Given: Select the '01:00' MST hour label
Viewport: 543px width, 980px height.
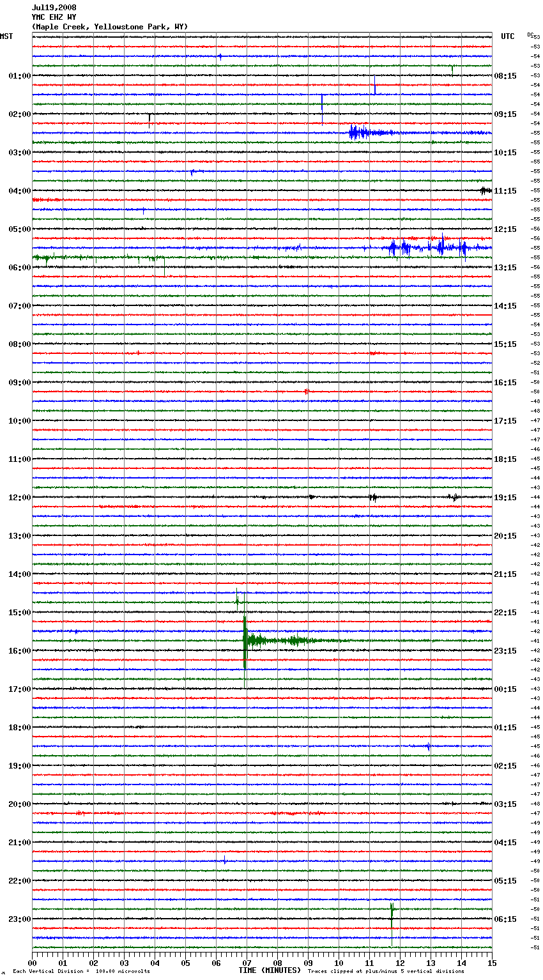Looking at the screenshot, I should 19,76.
